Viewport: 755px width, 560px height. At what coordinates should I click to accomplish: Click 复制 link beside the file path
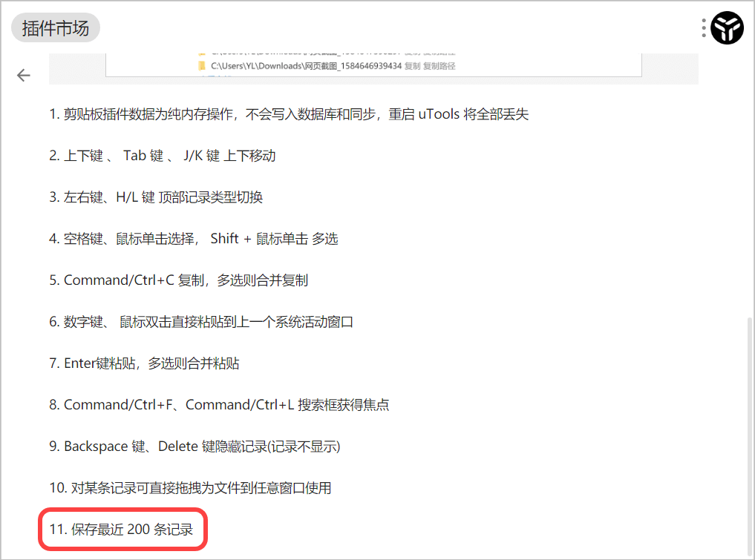pyautogui.click(x=412, y=66)
